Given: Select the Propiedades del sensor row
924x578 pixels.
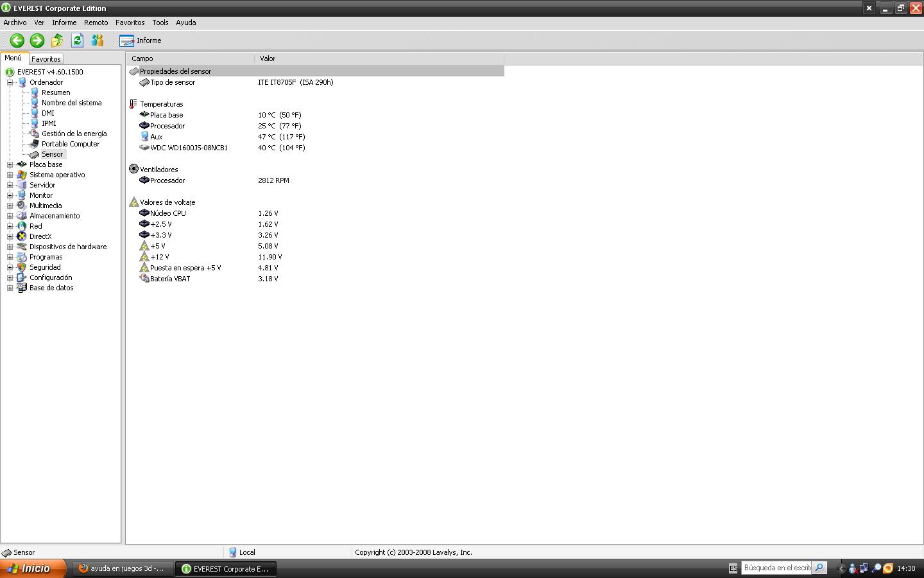Looking at the screenshot, I should [x=315, y=71].
